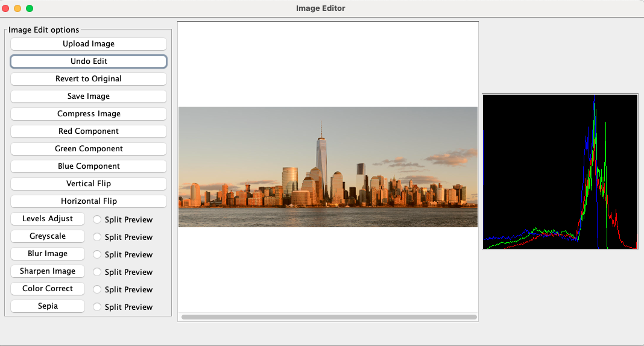This screenshot has height=346, width=644.
Task: Undo the last edit
Action: point(88,61)
